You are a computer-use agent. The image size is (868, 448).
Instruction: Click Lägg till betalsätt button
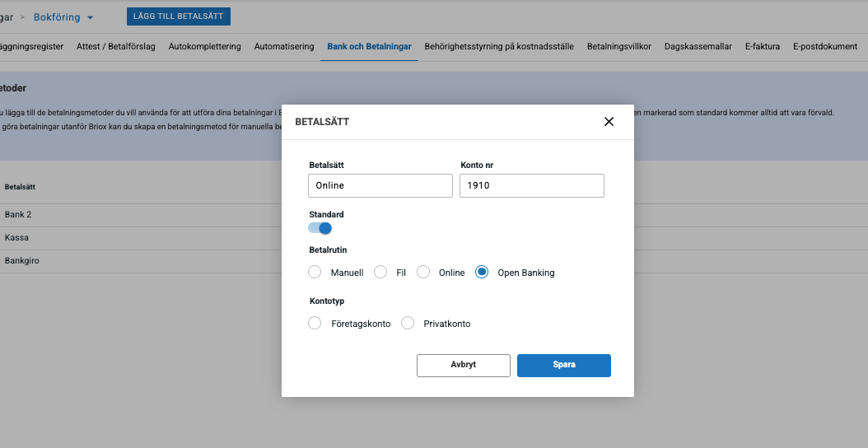[179, 16]
